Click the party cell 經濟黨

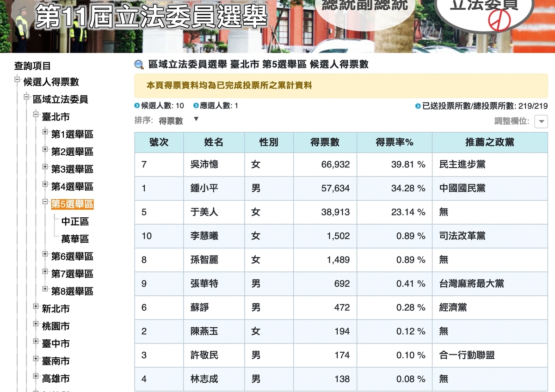453,307
